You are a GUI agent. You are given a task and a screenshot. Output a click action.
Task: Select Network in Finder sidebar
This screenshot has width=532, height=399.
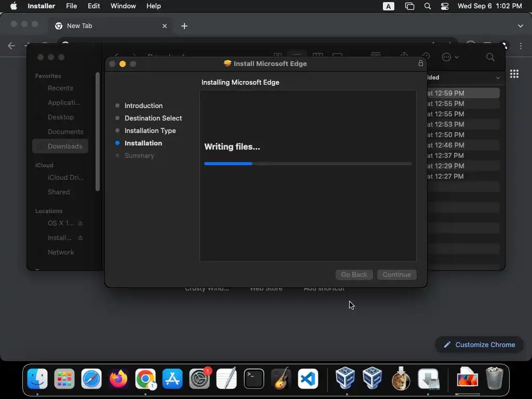click(x=60, y=252)
